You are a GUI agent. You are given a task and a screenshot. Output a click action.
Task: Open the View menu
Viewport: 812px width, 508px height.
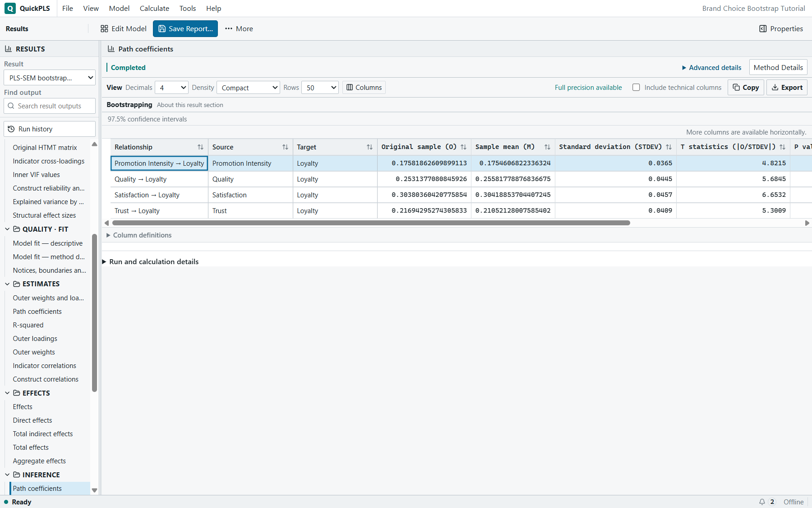pos(91,8)
